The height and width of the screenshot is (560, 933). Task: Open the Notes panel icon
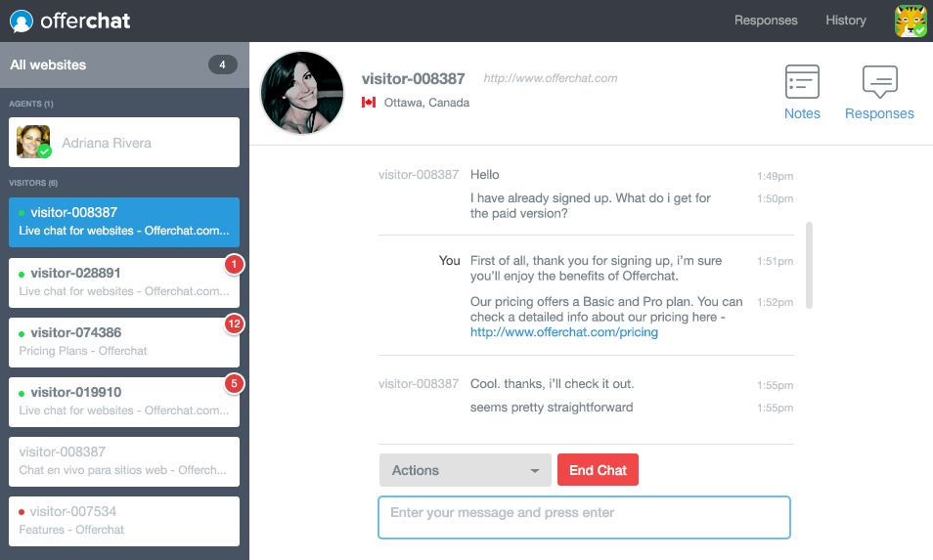pyautogui.click(x=802, y=82)
